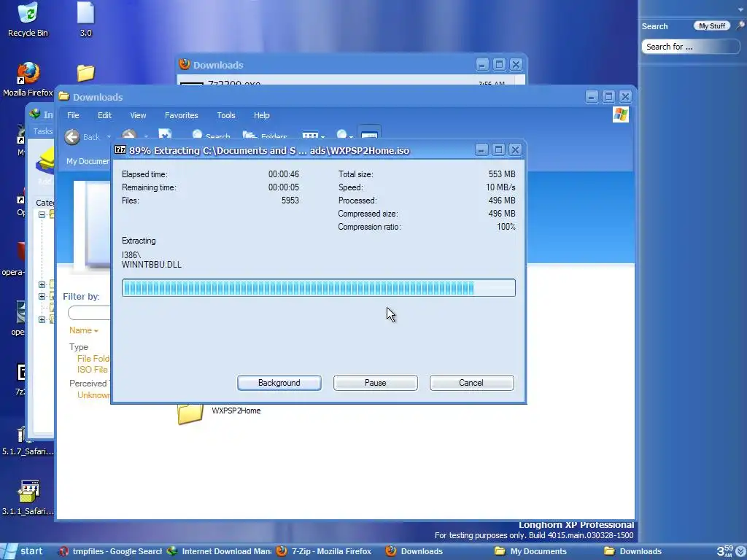The width and height of the screenshot is (747, 560).
Task: Pause the 7-Zip extraction
Action: pos(376,383)
